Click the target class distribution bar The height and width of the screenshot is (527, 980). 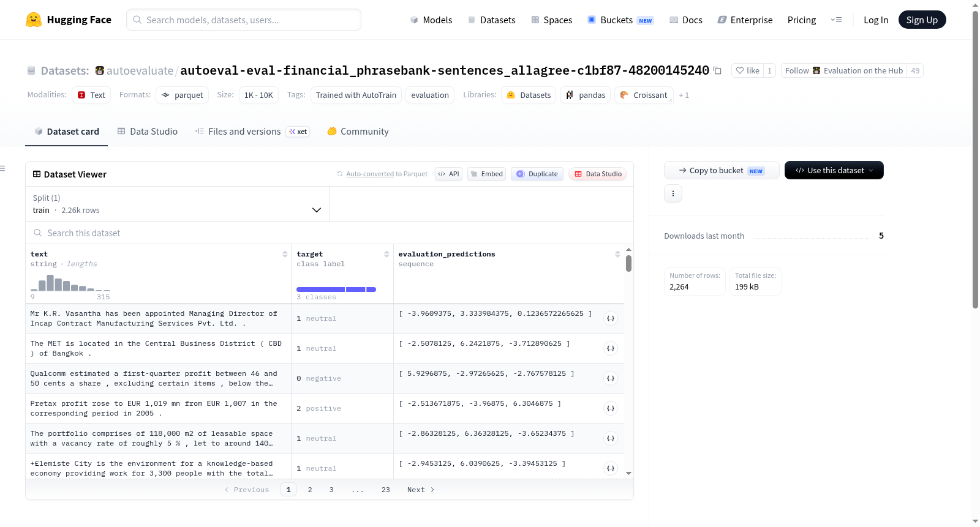pos(336,290)
